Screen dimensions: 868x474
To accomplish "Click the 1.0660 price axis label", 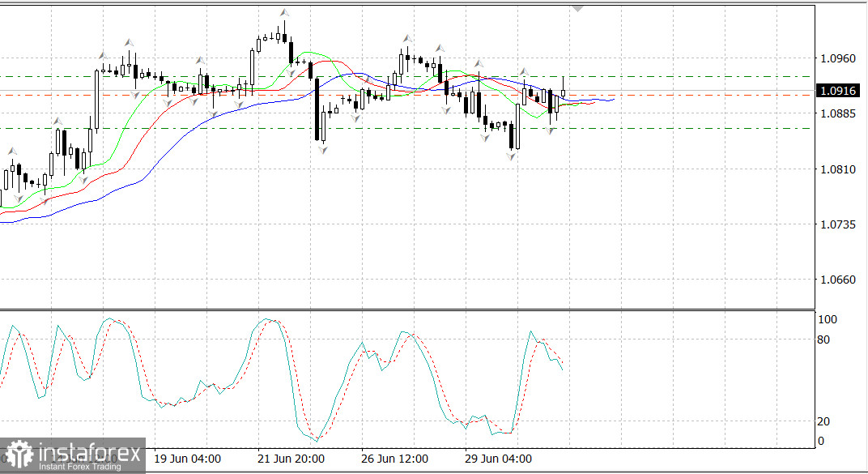I will point(836,280).
